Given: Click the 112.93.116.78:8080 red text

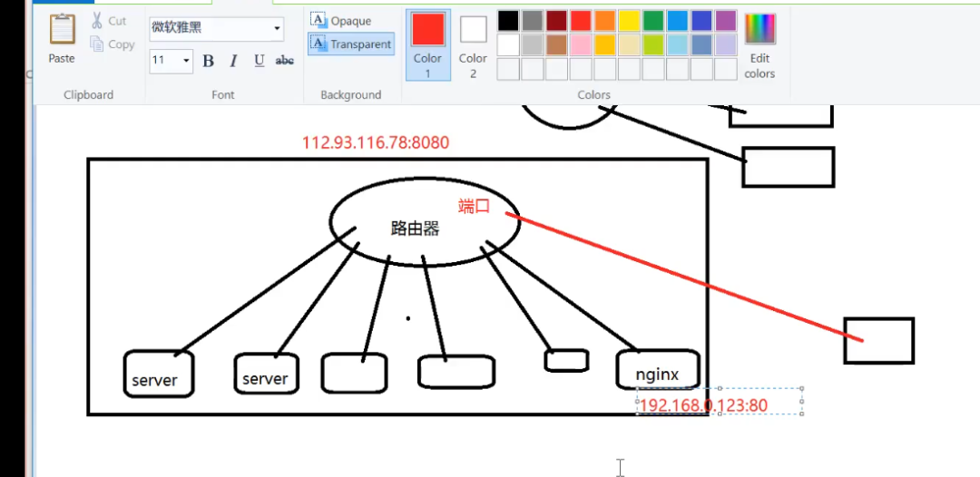Looking at the screenshot, I should point(376,143).
